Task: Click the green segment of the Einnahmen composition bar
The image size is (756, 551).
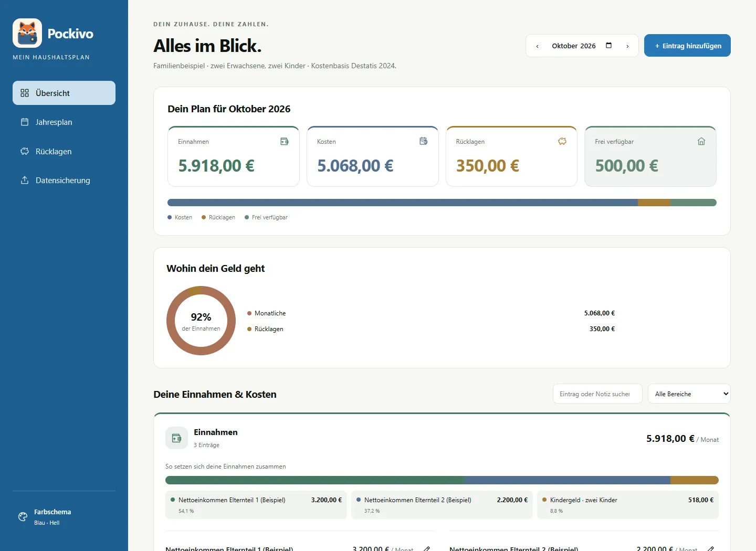Action: [x=315, y=480]
